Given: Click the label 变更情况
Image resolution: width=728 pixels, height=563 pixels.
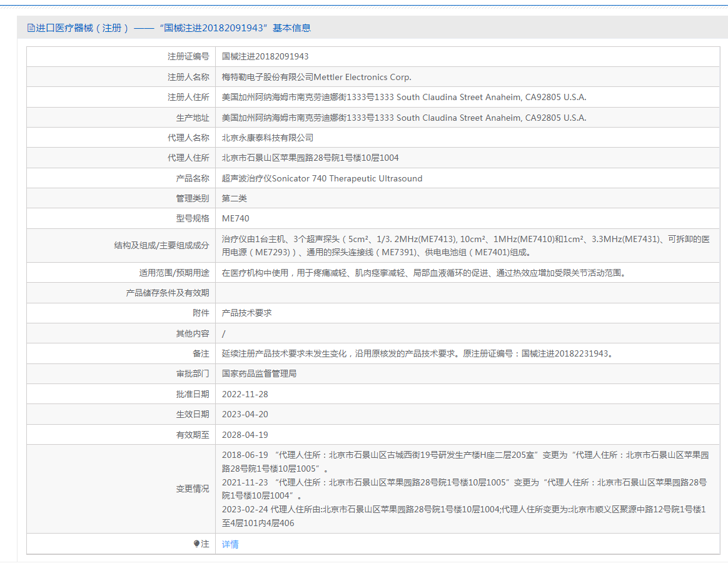Looking at the screenshot, I should coord(193,489).
